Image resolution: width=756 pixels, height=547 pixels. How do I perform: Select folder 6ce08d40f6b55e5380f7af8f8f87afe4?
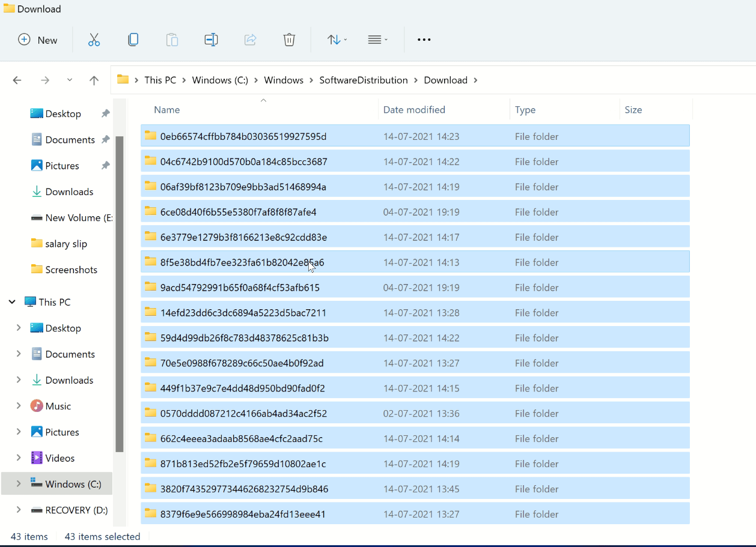point(238,212)
